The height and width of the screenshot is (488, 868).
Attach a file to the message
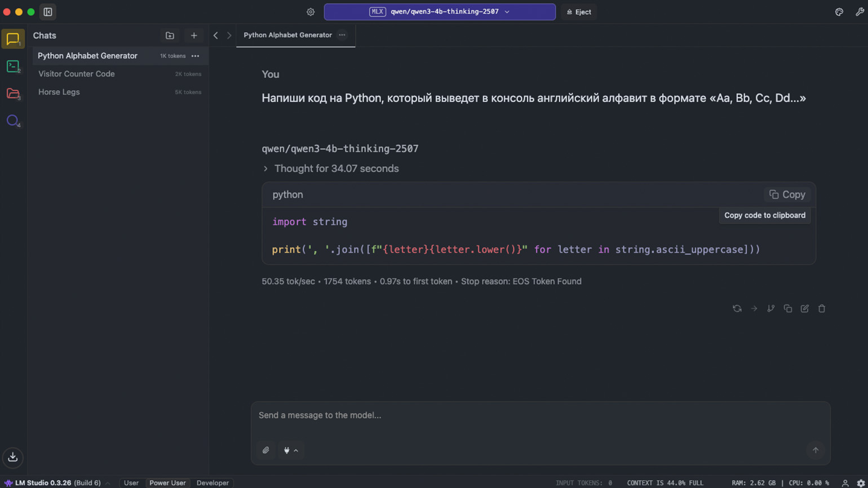tap(266, 450)
